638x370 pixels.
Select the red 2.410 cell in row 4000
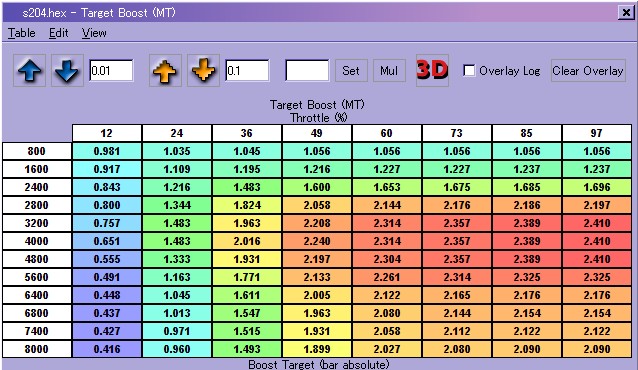pyautogui.click(x=596, y=241)
